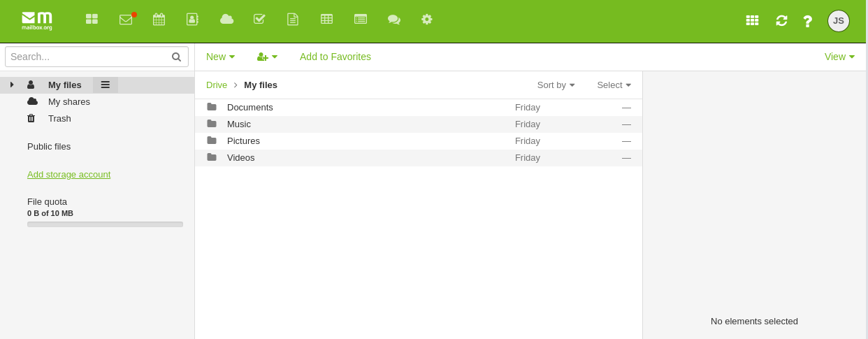Open the Spreadsheet app icon
Image resolution: width=868 pixels, height=339 pixels.
point(326,19)
